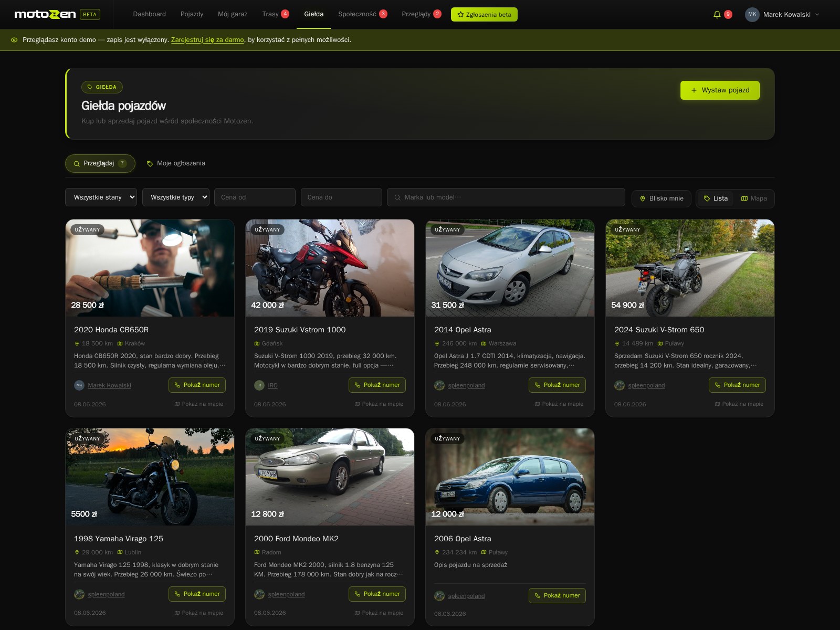
Task: Click spleenpoland avatar on Ford Mondeo card
Action: (x=259, y=594)
